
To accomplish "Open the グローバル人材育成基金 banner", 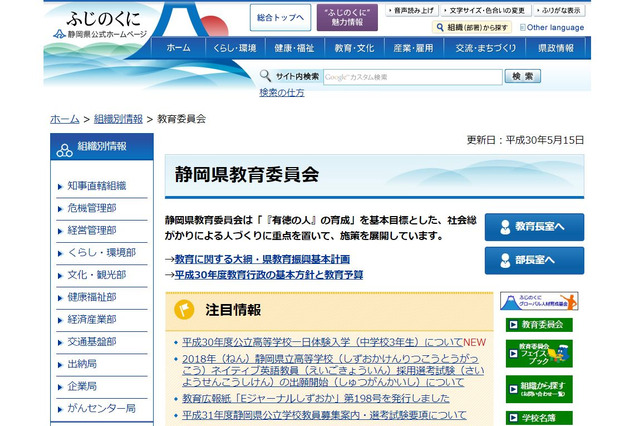I will (539, 301).
